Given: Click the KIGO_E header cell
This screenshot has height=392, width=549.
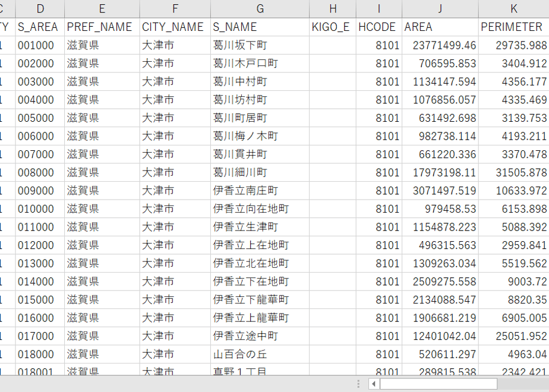Looking at the screenshot, I should [x=333, y=27].
